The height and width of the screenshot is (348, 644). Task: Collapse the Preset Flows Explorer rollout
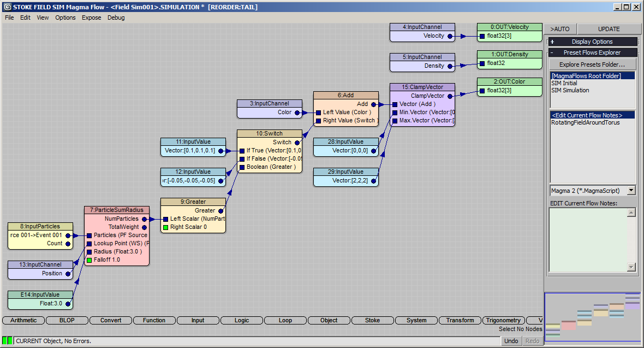[593, 52]
